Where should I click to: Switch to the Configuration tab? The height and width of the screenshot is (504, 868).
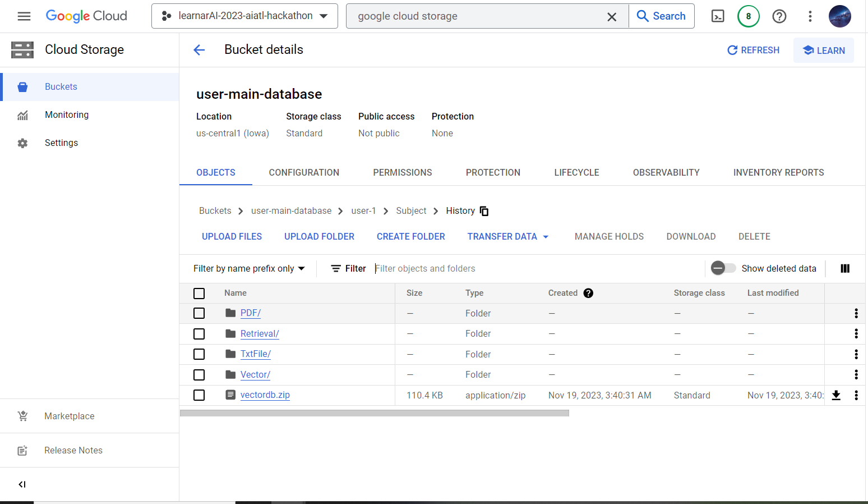304,173
